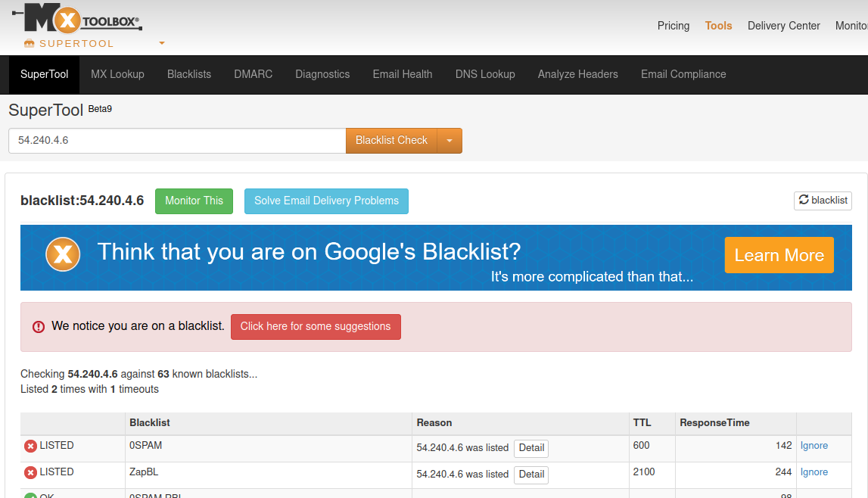Image resolution: width=868 pixels, height=498 pixels.
Task: Select the SuperTool tab
Action: tap(45, 74)
